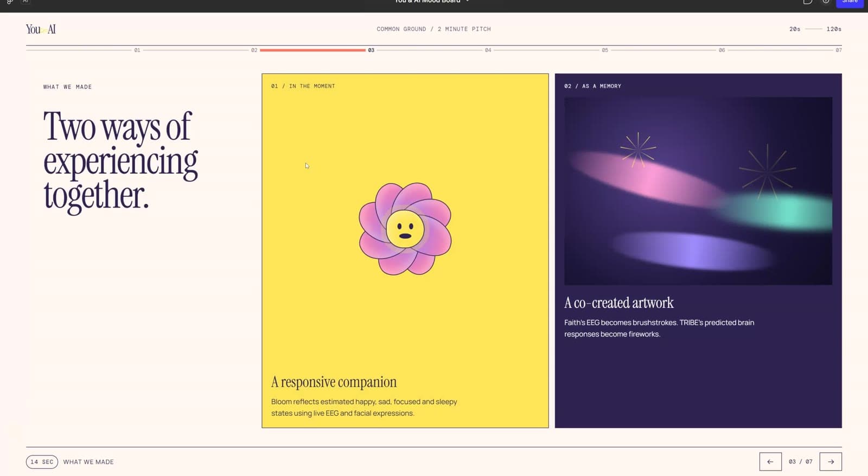Click the '02 / AS A MEMORY' label

pos(592,86)
